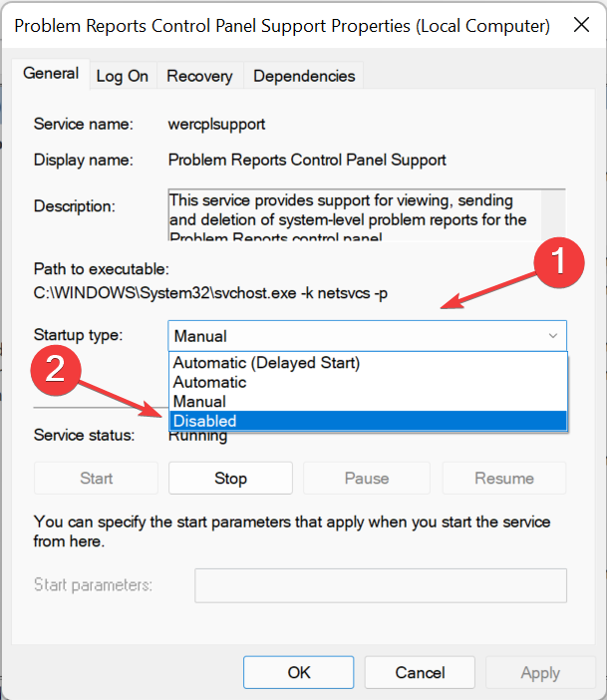This screenshot has height=700, width=607.
Task: Click the greyed Pause button
Action: click(367, 478)
